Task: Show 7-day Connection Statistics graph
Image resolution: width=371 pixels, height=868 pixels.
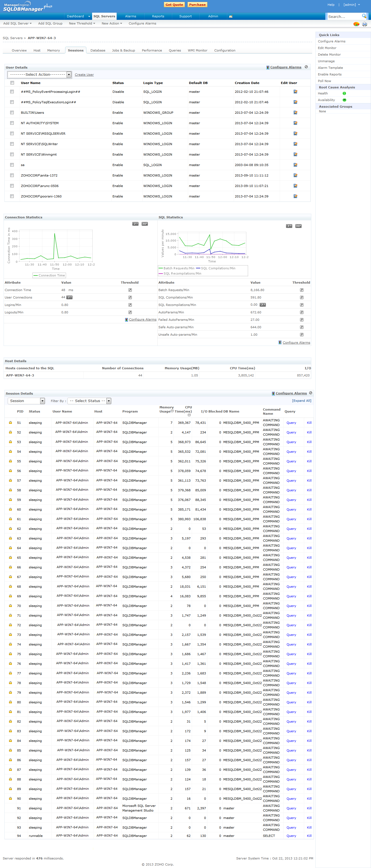Action: click(x=135, y=224)
